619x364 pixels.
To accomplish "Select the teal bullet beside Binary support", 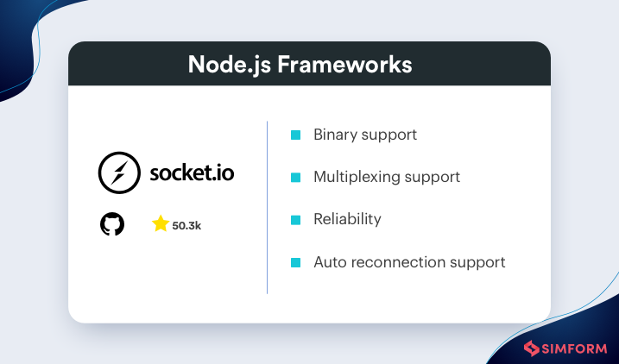I will 295,135.
